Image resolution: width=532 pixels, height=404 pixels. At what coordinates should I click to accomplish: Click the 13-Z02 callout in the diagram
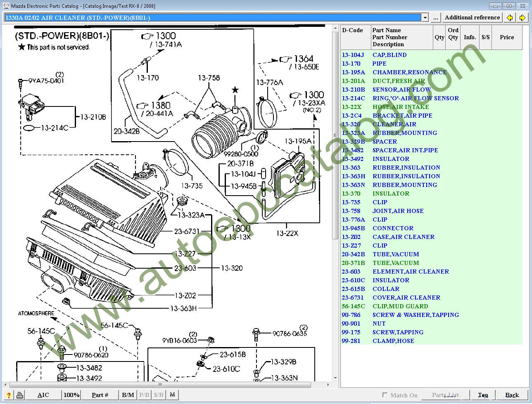click(x=185, y=295)
